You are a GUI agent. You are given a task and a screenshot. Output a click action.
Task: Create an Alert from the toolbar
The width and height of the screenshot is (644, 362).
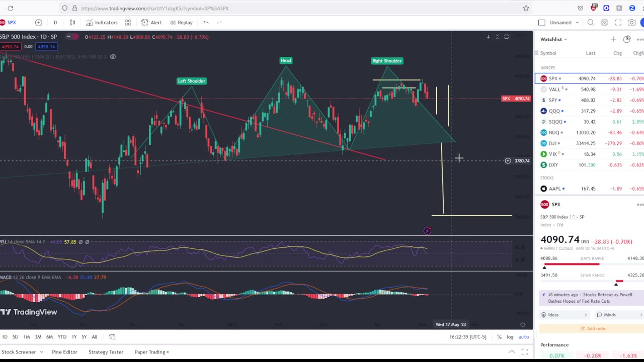151,22
